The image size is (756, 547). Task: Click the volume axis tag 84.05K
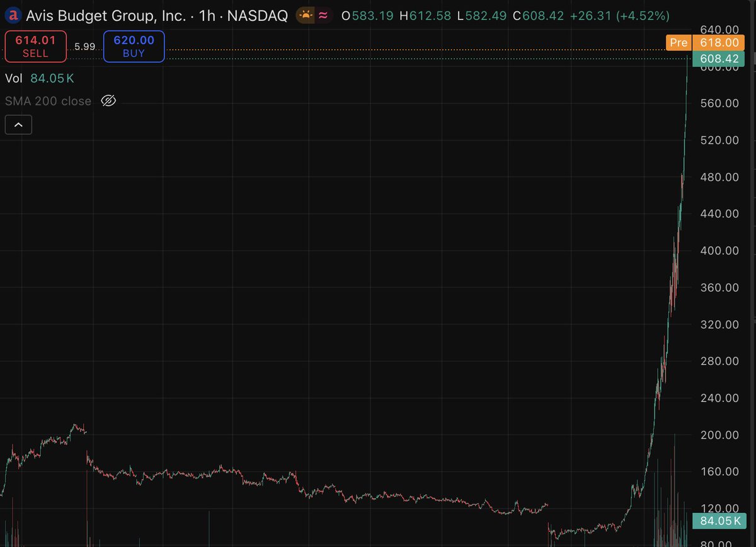pos(718,521)
